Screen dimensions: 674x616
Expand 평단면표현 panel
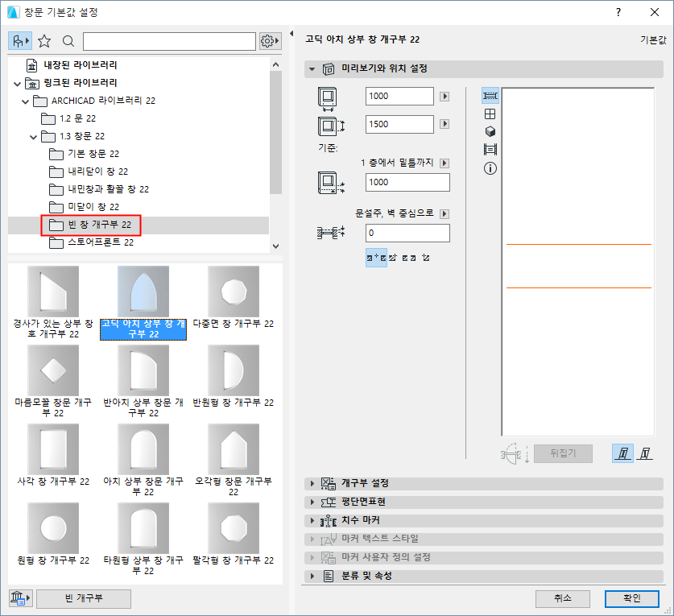pyautogui.click(x=484, y=502)
